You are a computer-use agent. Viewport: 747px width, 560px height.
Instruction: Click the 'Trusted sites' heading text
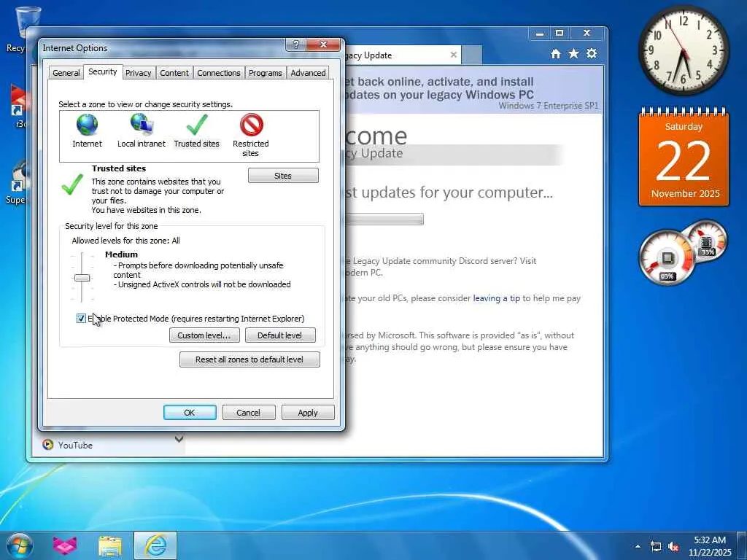pos(119,168)
